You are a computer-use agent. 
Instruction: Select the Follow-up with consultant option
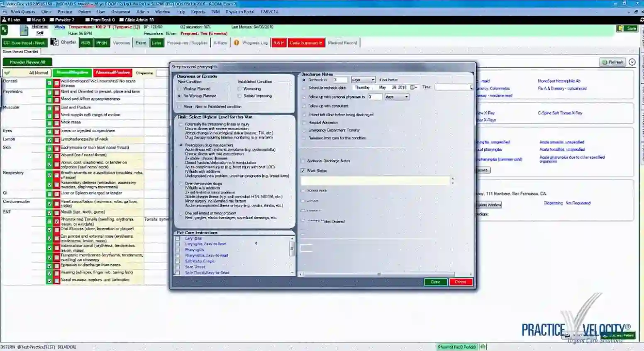tap(305, 106)
